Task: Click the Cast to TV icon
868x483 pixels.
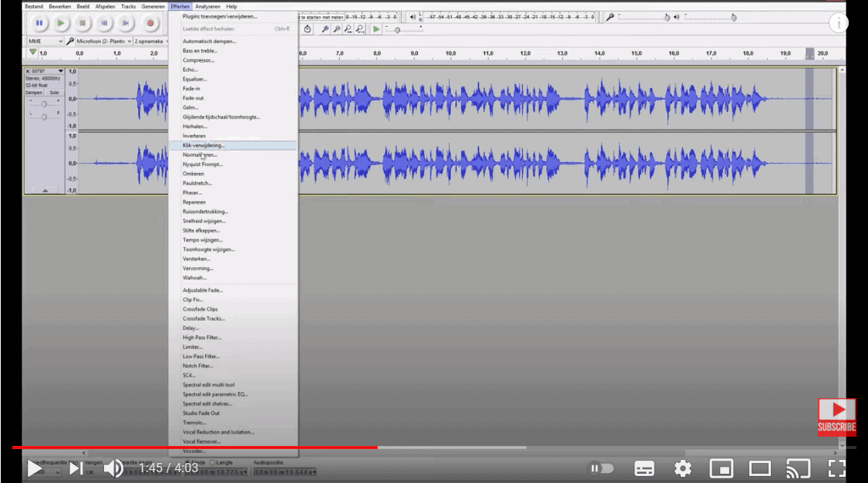Action: [x=799, y=468]
